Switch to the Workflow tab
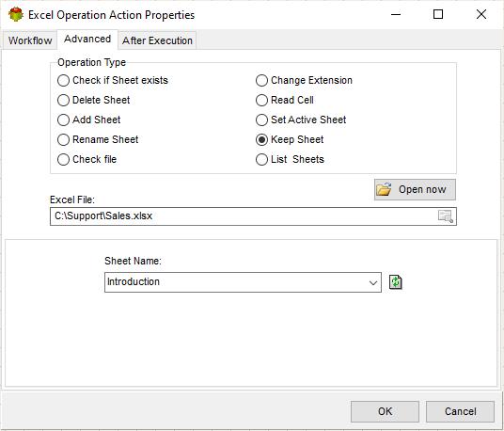This screenshot has height=431, width=504. 30,40
